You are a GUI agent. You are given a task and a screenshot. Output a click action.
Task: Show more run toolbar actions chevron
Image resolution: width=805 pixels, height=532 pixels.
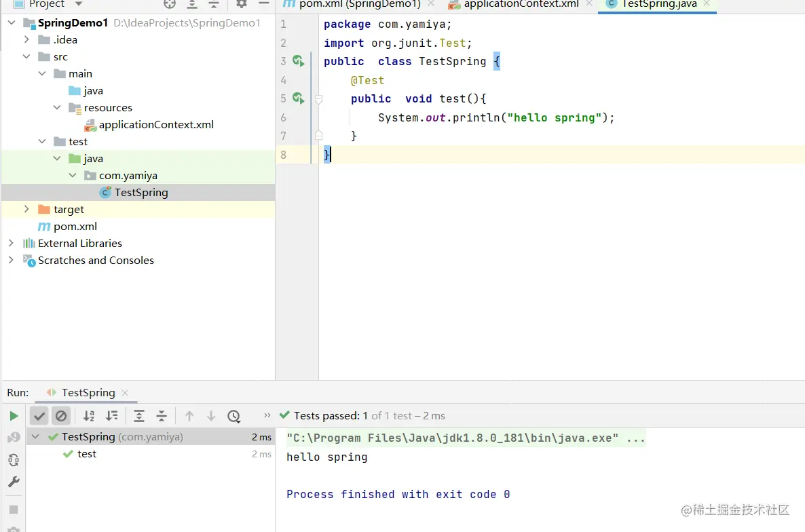[x=267, y=415]
